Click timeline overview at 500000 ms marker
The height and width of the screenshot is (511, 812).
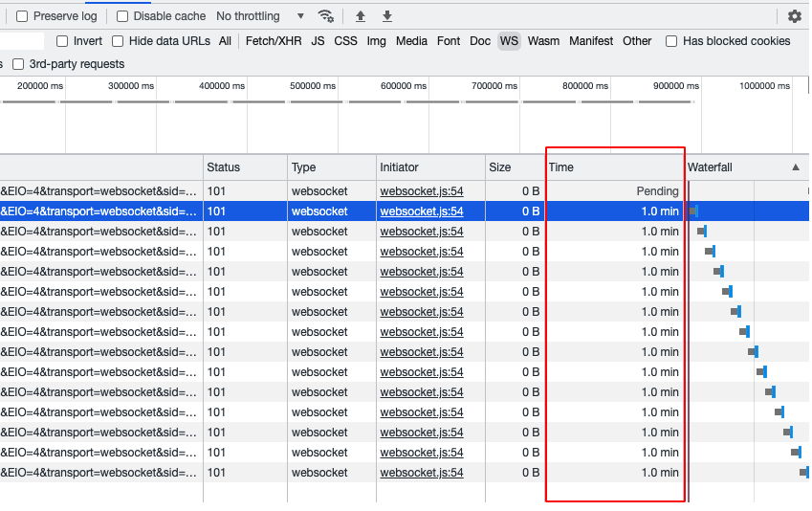(313, 86)
